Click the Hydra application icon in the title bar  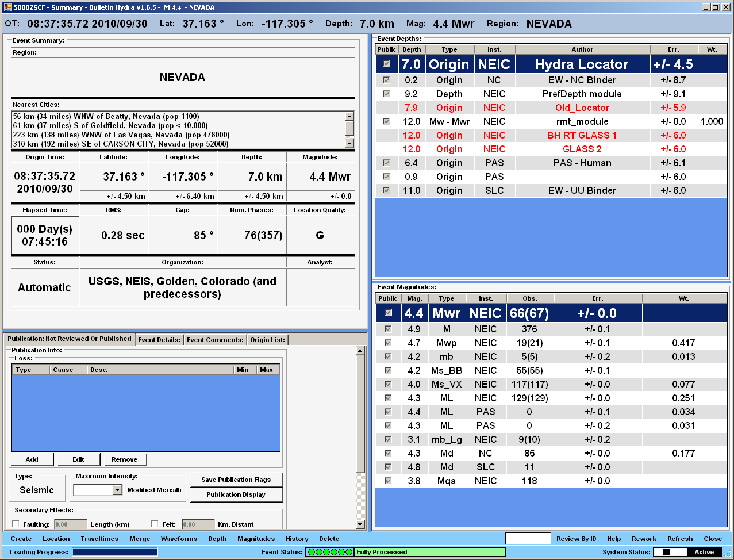pos(7,7)
